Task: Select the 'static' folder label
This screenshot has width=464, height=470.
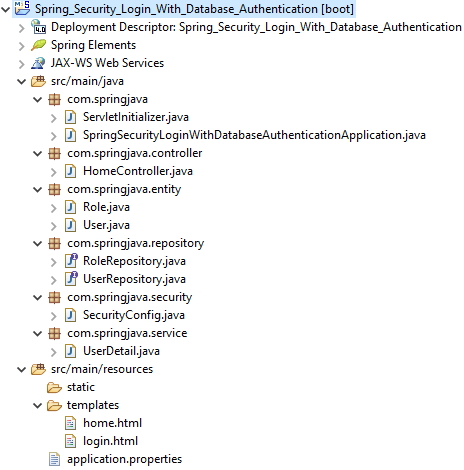Action: 81,387
